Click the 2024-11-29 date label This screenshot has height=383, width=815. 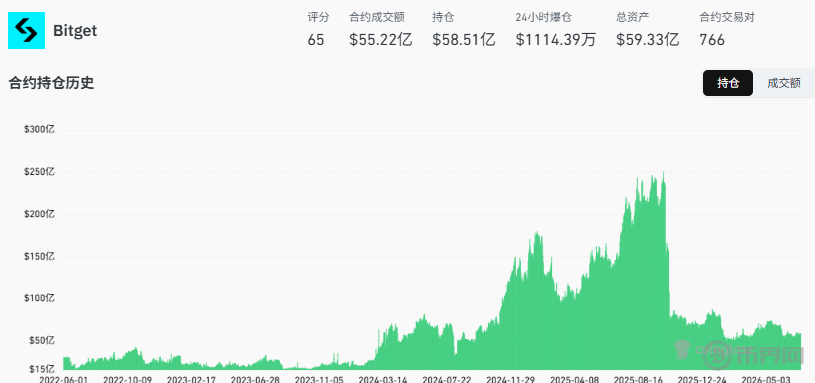510,379
